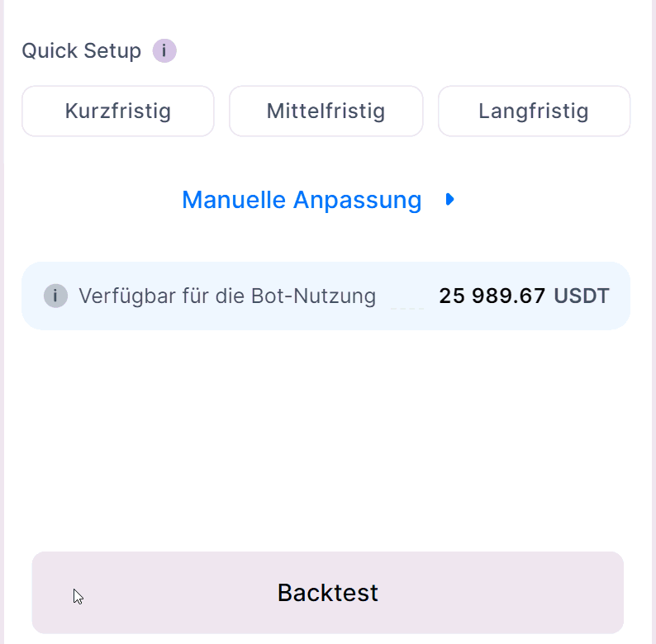The image size is (656, 644).
Task: Expand Manuelle Anpassung using the blue arrow
Action: pos(449,199)
